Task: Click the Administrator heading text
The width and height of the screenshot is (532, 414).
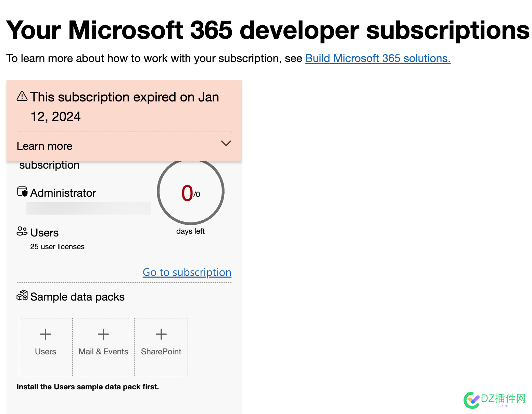Action: click(x=63, y=193)
